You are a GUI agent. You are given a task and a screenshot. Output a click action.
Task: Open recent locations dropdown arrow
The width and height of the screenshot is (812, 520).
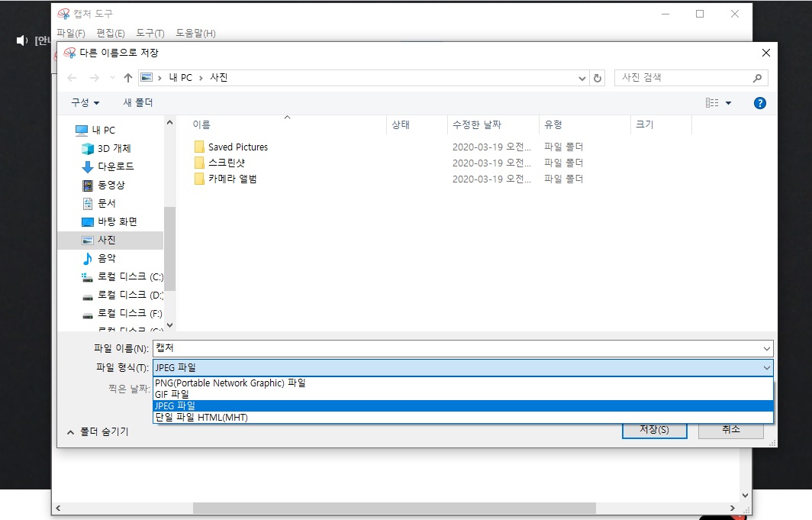pyautogui.click(x=112, y=78)
